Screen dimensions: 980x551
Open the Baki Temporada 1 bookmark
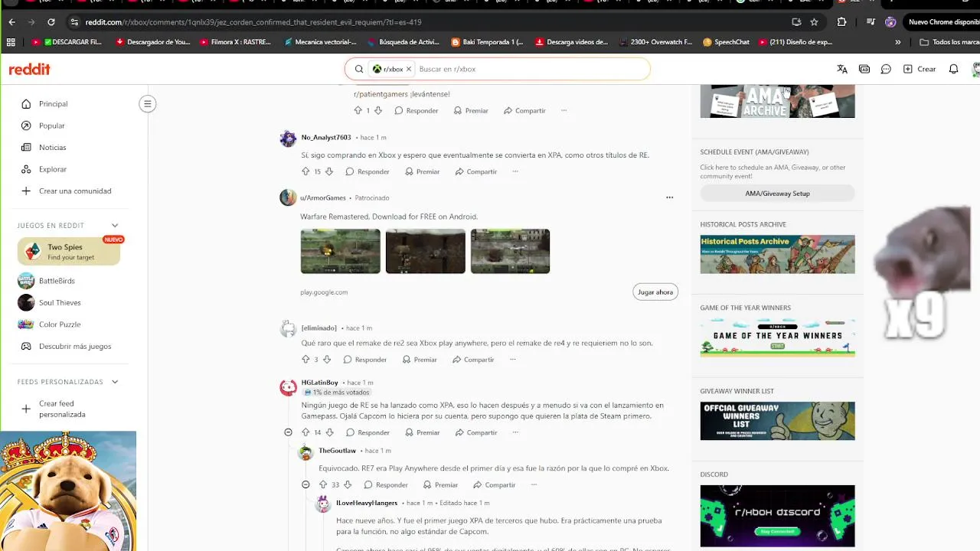[488, 42]
